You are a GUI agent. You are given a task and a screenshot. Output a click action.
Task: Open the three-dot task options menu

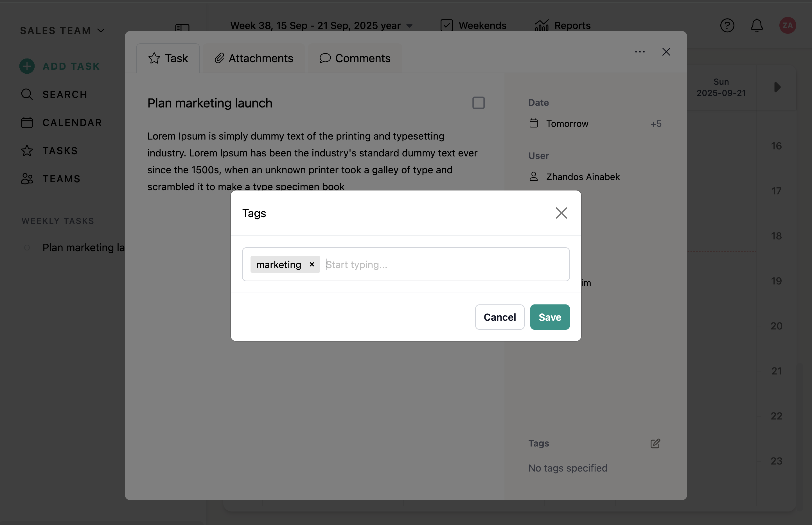pyautogui.click(x=640, y=52)
